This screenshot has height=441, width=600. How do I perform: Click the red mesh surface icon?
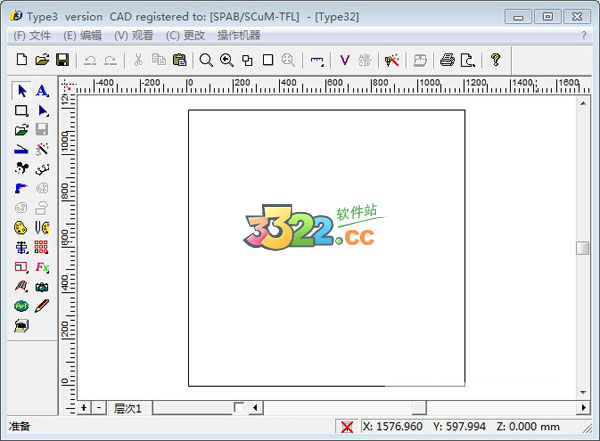coord(21,286)
